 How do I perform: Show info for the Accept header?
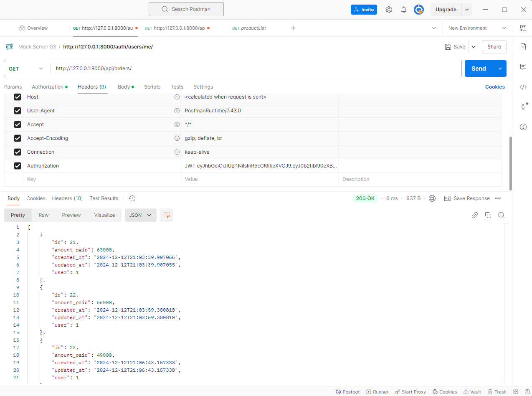point(177,124)
